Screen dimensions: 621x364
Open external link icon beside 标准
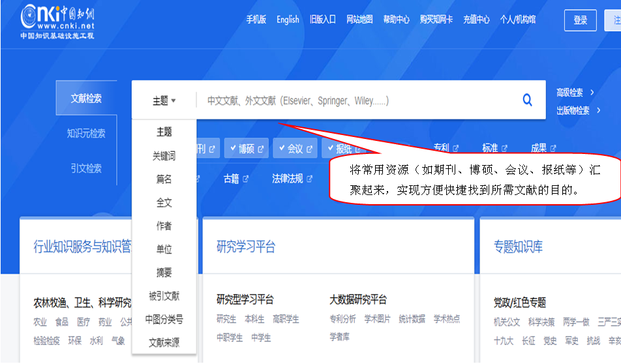(x=505, y=148)
